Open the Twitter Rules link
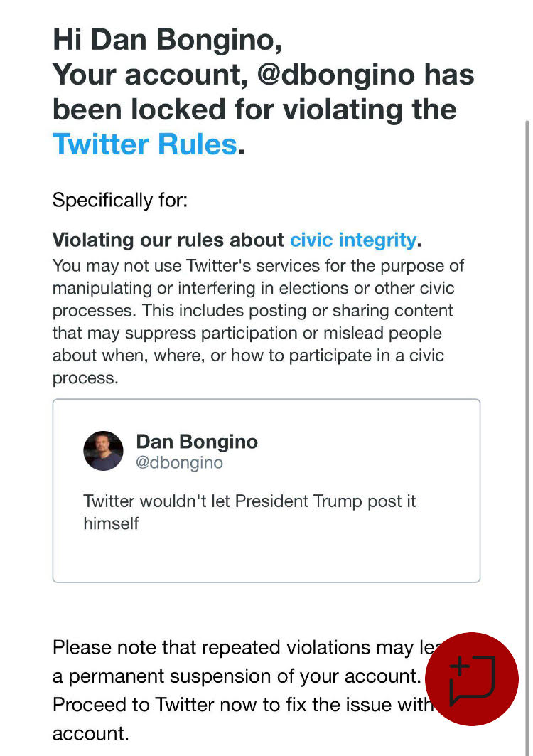 144,144
